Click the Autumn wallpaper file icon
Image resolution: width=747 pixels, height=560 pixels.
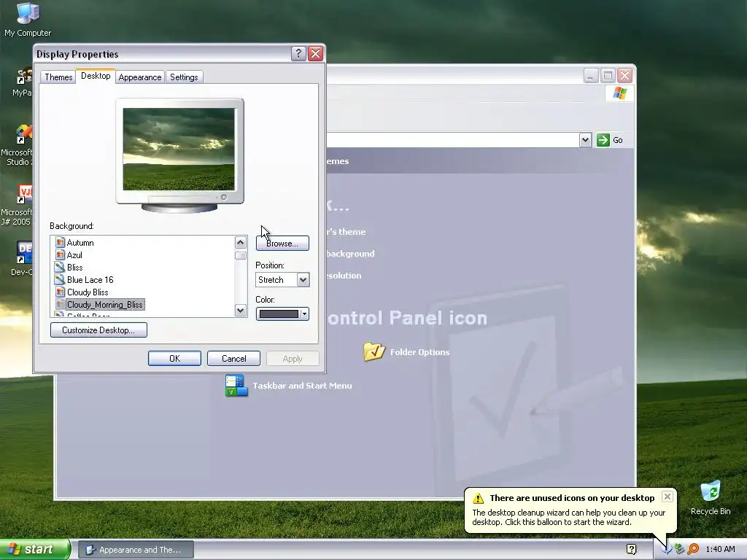pos(60,242)
